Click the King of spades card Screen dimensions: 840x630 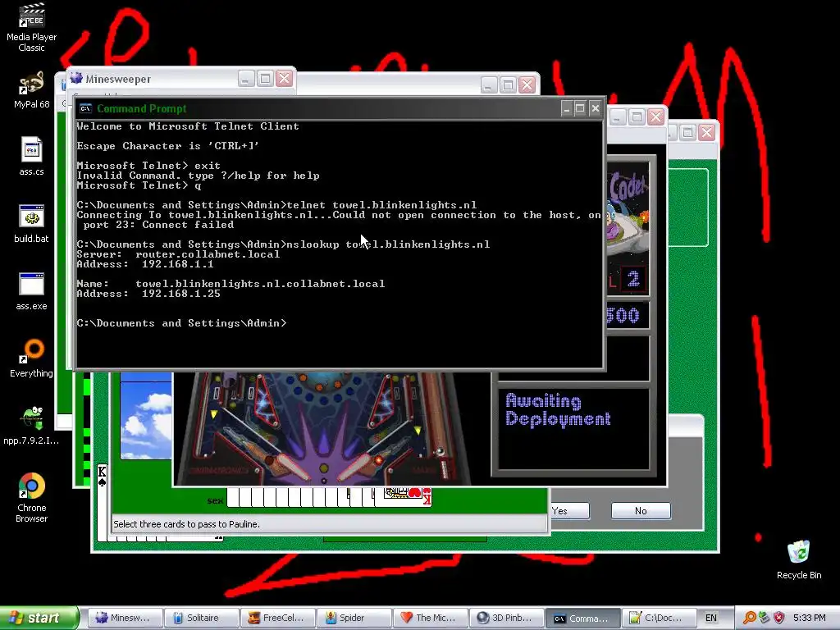(103, 501)
